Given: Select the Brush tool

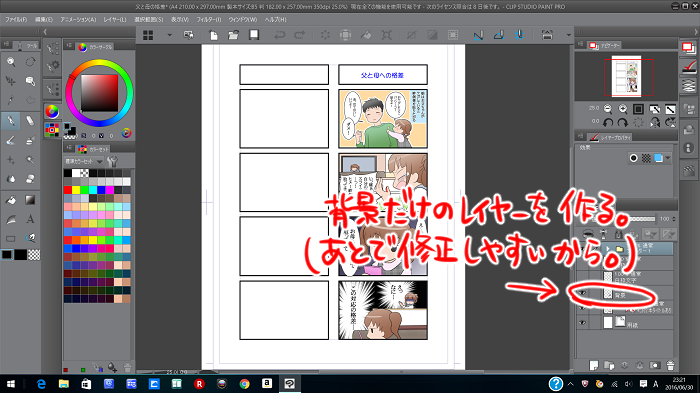Looking at the screenshot, I should tap(11, 140).
